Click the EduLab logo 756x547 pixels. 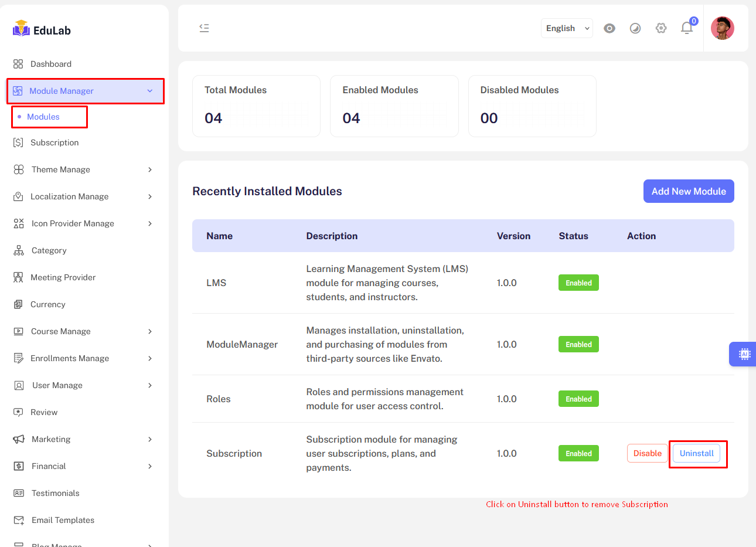pyautogui.click(x=41, y=29)
